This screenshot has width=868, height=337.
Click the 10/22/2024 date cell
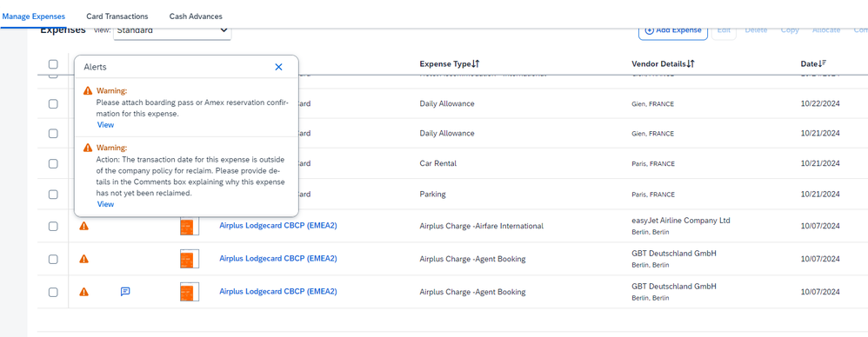(x=820, y=104)
